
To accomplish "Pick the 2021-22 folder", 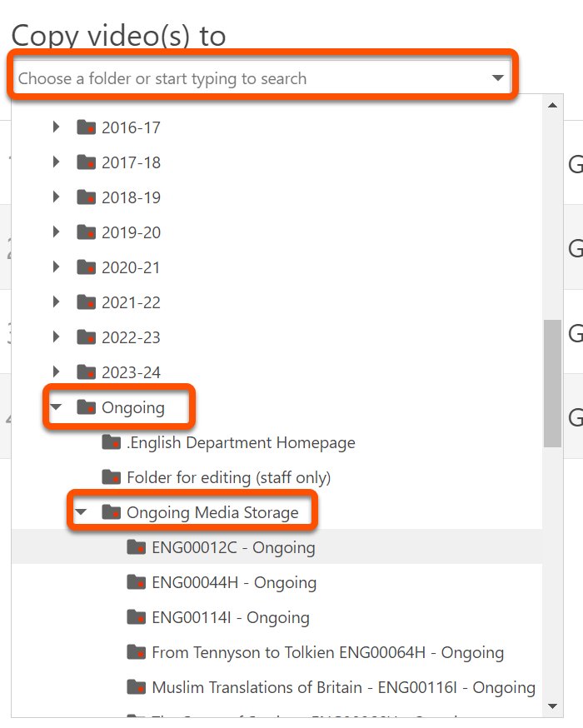I will [131, 302].
